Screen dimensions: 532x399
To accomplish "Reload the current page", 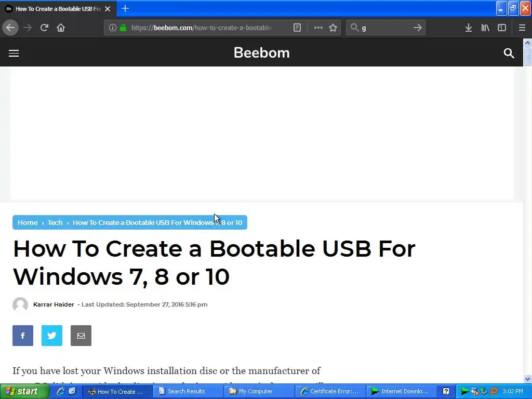I will coord(44,28).
